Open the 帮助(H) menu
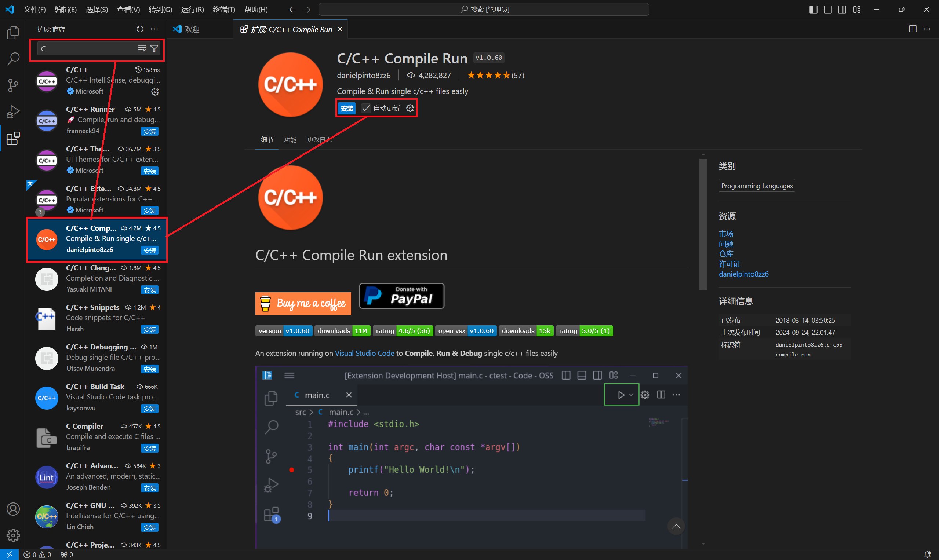 pyautogui.click(x=256, y=10)
